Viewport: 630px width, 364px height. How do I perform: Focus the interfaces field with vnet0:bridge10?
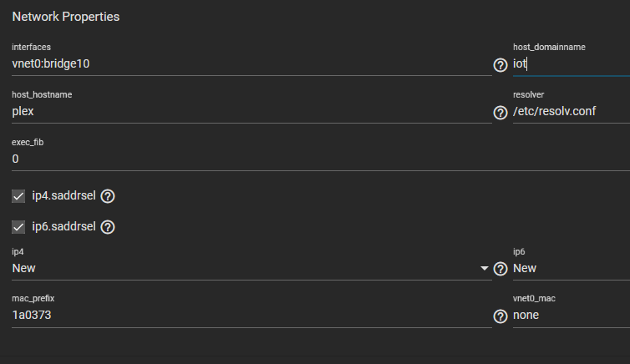(252, 63)
